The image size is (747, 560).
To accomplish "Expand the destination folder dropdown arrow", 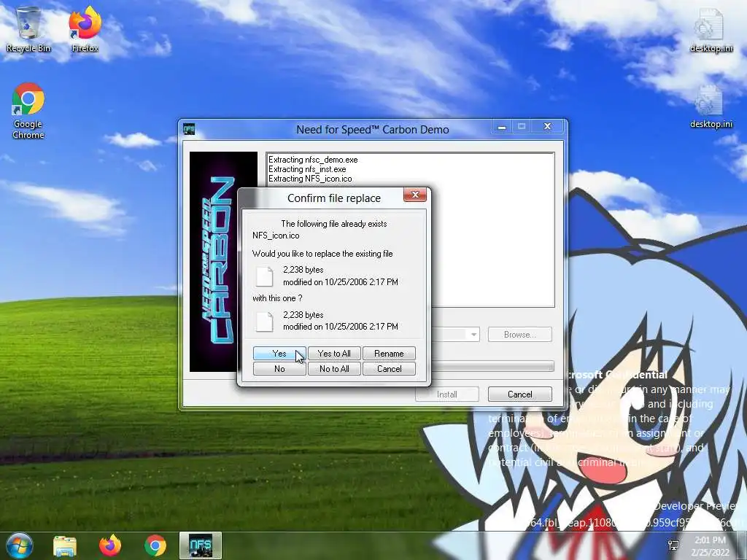I will [x=473, y=334].
